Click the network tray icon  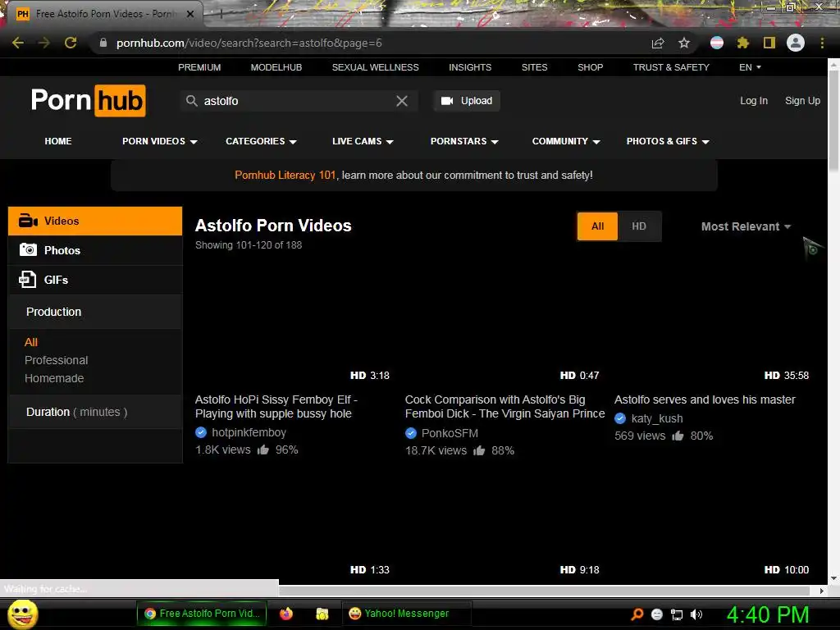click(x=677, y=614)
